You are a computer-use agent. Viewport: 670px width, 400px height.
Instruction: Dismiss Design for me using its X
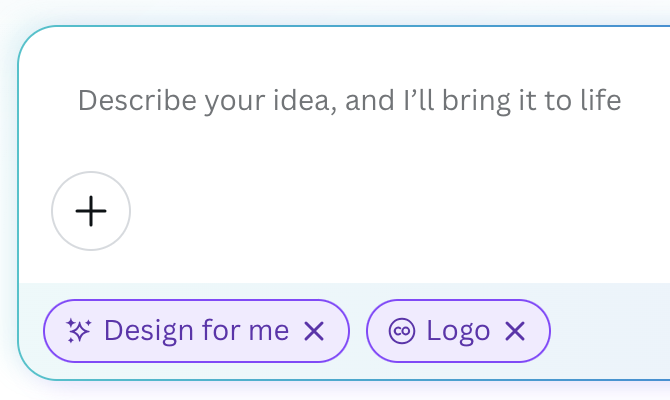coord(314,331)
